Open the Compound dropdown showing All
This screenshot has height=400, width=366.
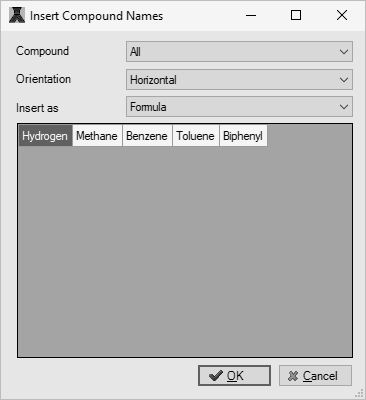pyautogui.click(x=239, y=52)
